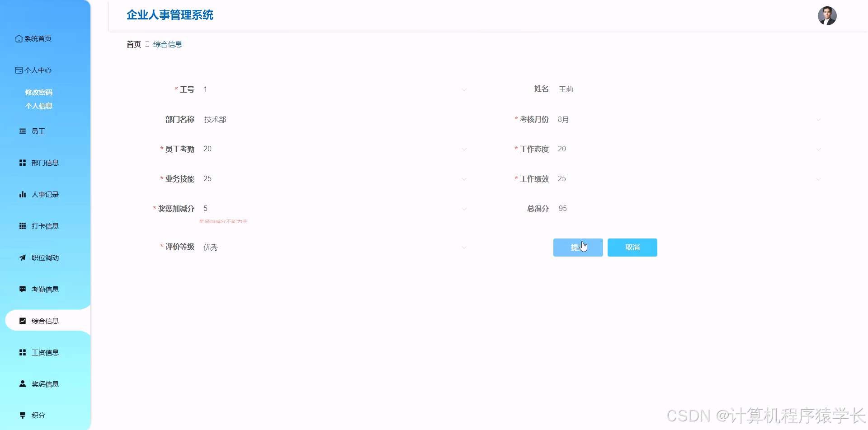The image size is (868, 430).
Task: Expand the 工作态度 dropdown arrow
Action: tap(818, 150)
